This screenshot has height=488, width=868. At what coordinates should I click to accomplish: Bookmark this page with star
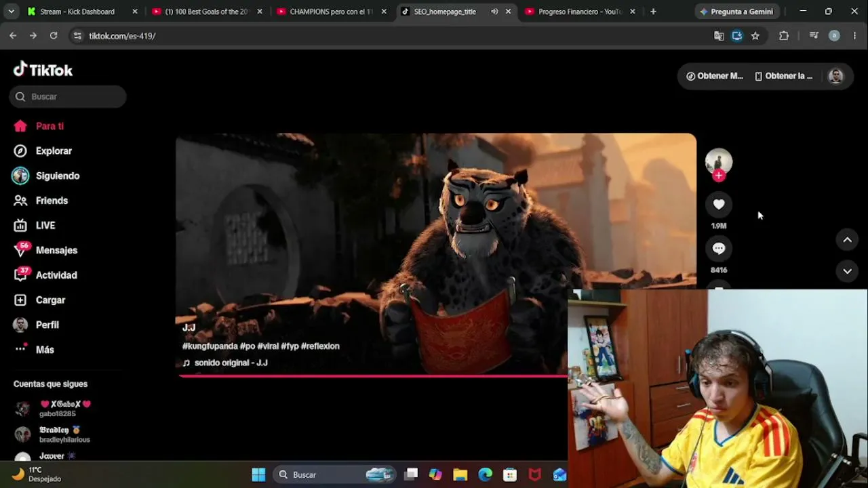pyautogui.click(x=755, y=36)
